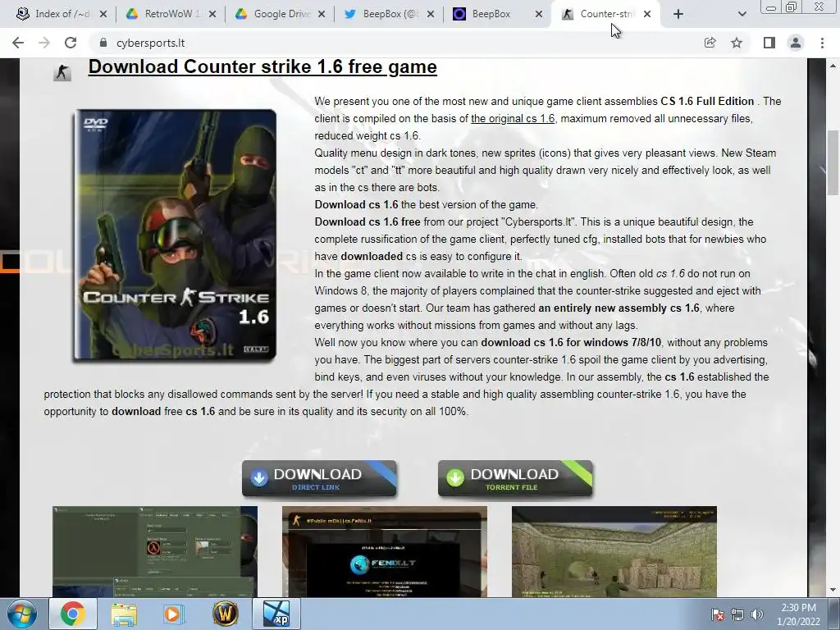Expand the tab search dropdown arrow
The height and width of the screenshot is (630, 840).
pos(742,14)
